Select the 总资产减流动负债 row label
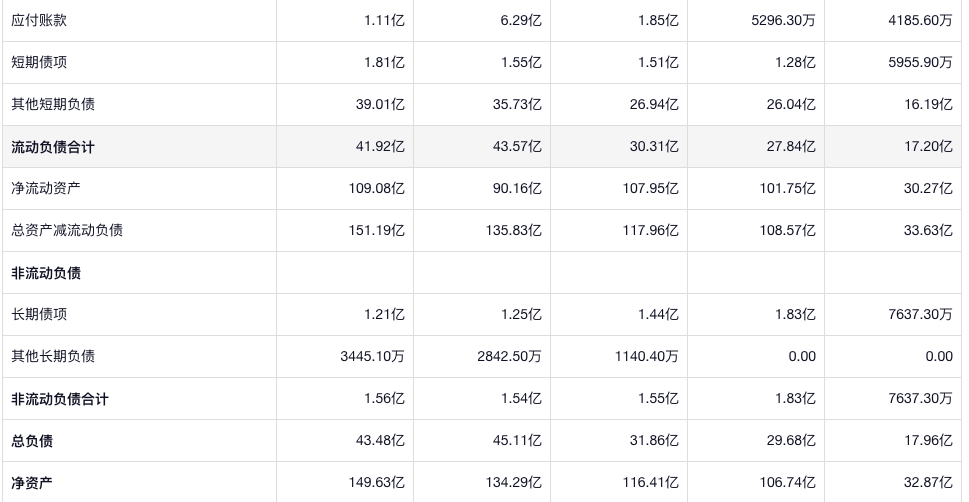The height and width of the screenshot is (502, 969). (67, 230)
